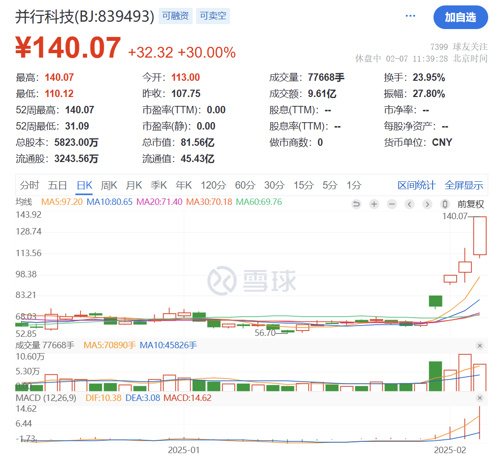The height and width of the screenshot is (461, 500).
Task: Open the 月K chart tab
Action: (134, 185)
